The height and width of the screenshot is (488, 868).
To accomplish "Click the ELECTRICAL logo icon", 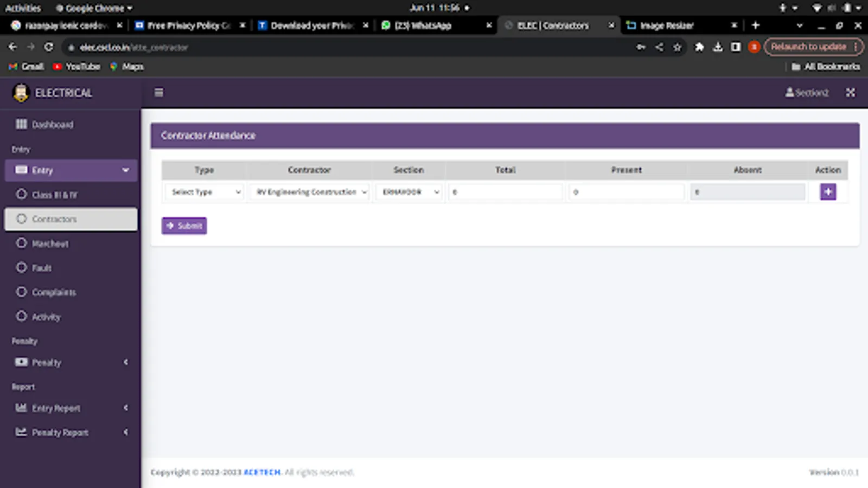I will [21, 93].
